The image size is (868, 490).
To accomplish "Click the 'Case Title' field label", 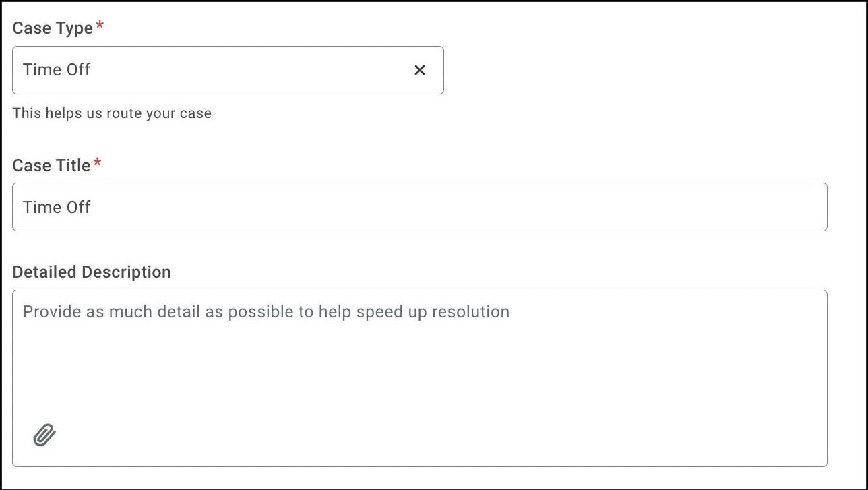I will click(x=51, y=165).
